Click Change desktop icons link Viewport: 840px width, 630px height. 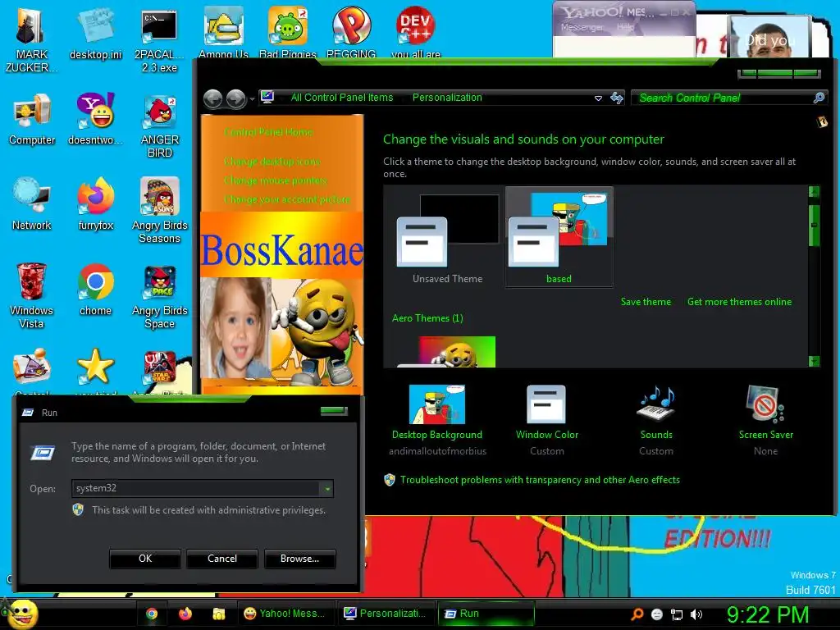click(272, 162)
